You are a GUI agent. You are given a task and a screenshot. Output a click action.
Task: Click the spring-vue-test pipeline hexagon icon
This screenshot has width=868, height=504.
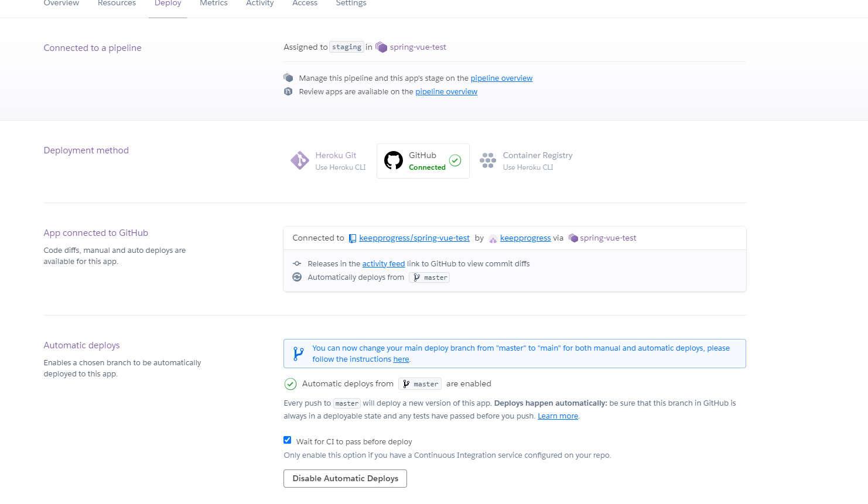pyautogui.click(x=381, y=47)
